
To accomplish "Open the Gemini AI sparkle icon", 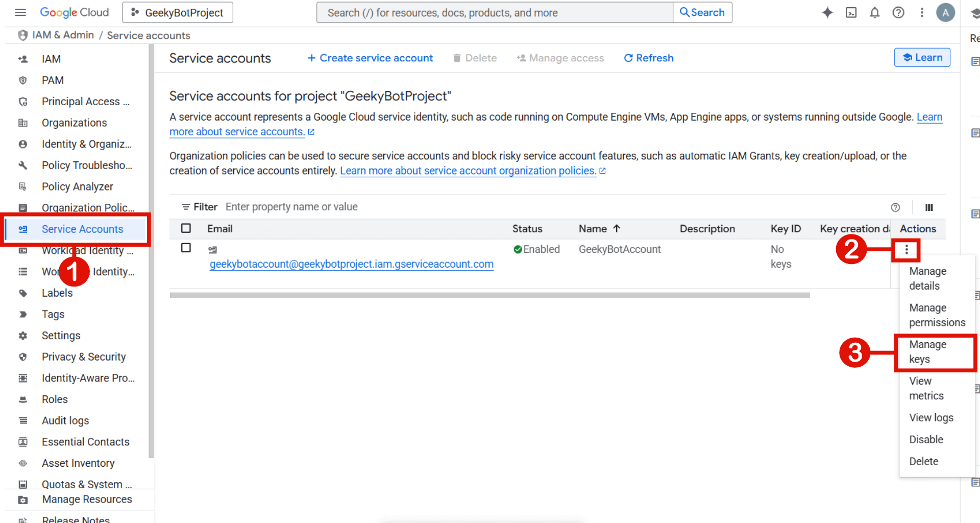I will pyautogui.click(x=827, y=12).
